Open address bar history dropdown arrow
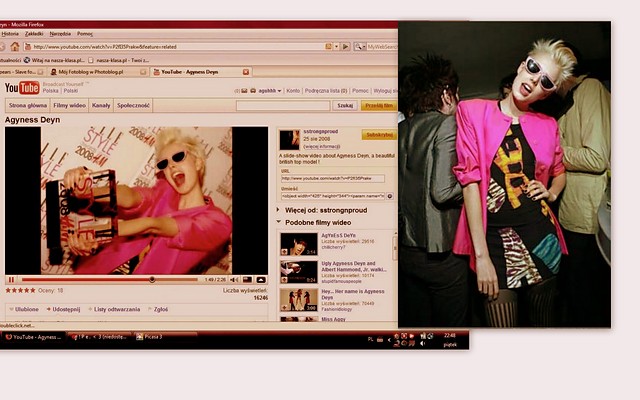640x400 pixels. [337, 47]
